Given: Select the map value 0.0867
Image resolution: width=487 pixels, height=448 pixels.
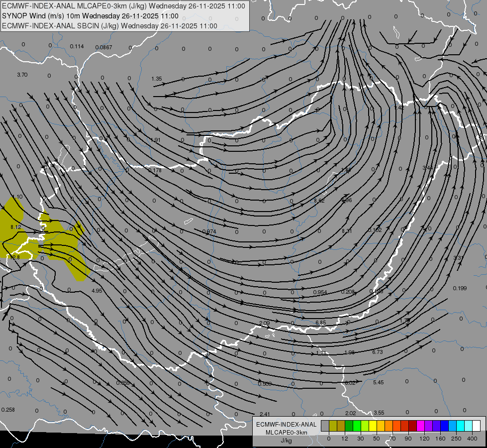Looking at the screenshot, I should pyautogui.click(x=104, y=47).
